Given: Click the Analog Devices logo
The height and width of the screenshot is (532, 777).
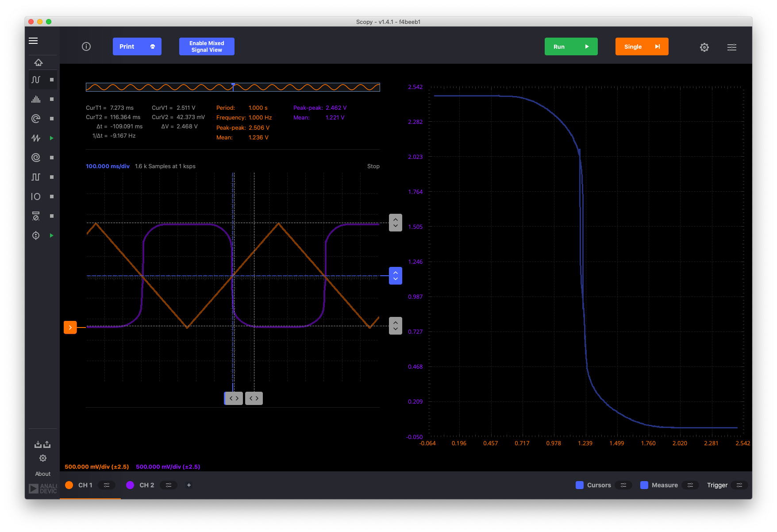Looking at the screenshot, I should [x=43, y=488].
